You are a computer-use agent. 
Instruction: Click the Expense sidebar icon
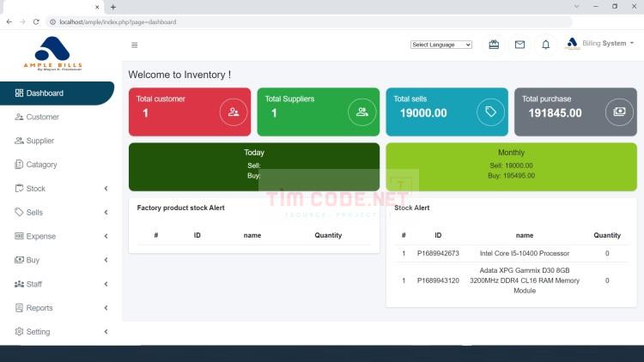click(x=19, y=236)
